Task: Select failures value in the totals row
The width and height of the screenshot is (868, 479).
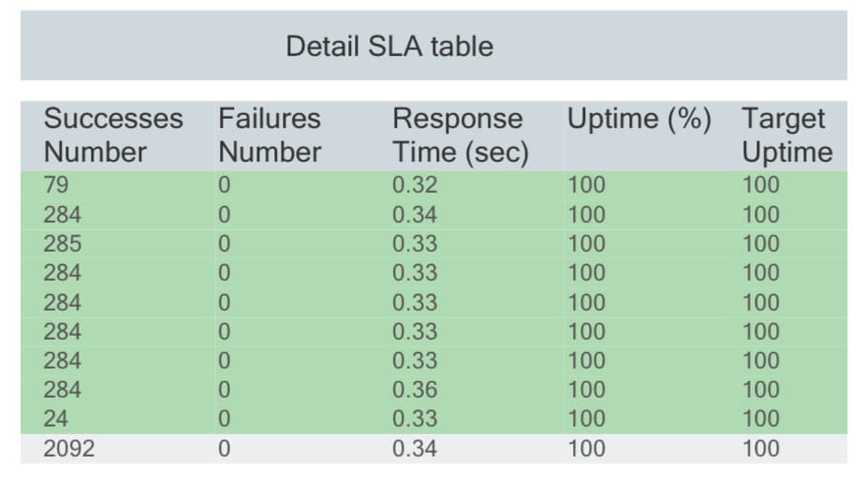Action: (x=224, y=448)
